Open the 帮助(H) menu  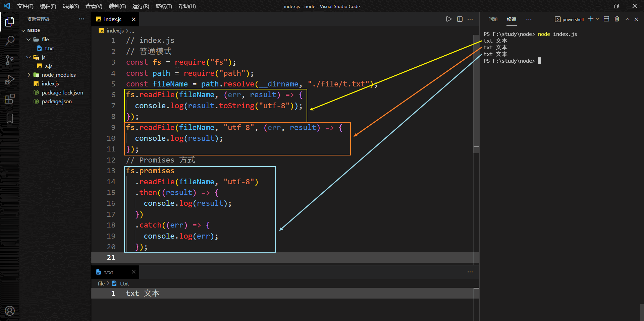point(187,6)
